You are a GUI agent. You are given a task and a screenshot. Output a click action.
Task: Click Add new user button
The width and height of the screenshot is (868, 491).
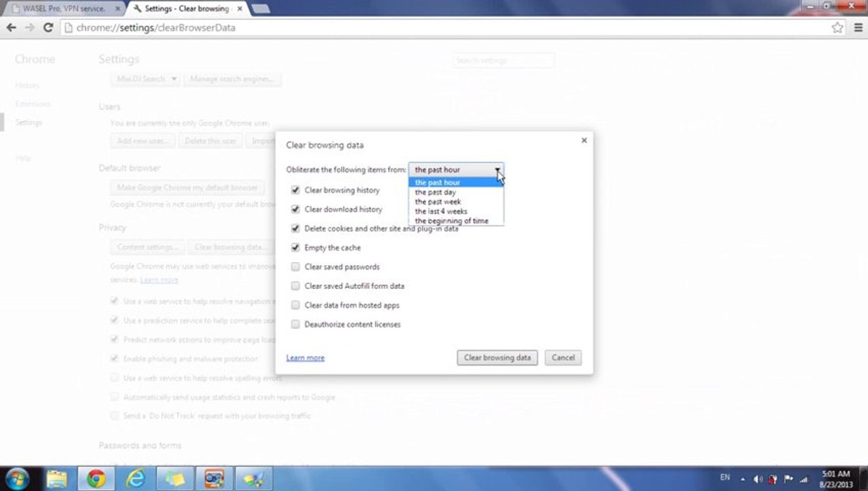click(x=143, y=141)
